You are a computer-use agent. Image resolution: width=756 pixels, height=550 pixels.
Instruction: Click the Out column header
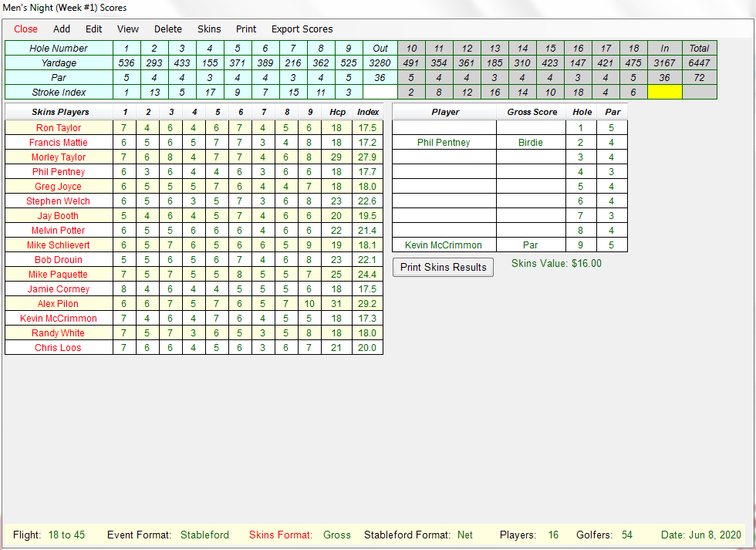pyautogui.click(x=380, y=48)
